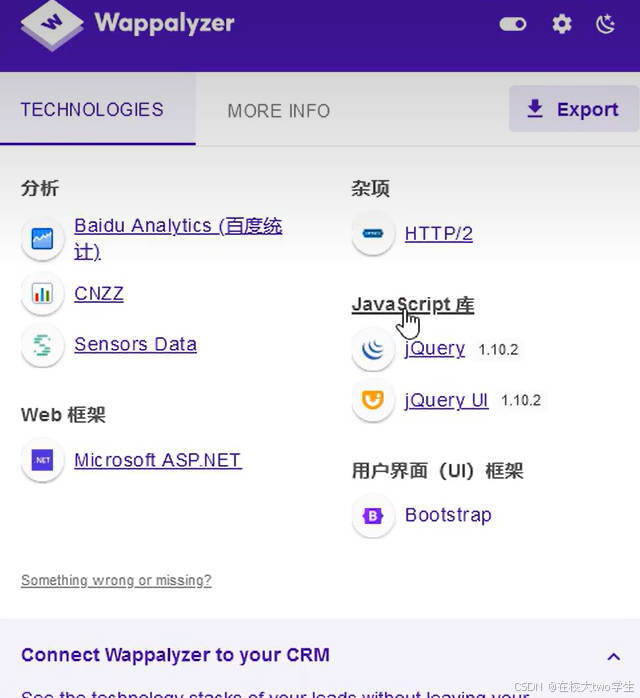
Task: Open the CNZZ link
Action: click(99, 294)
